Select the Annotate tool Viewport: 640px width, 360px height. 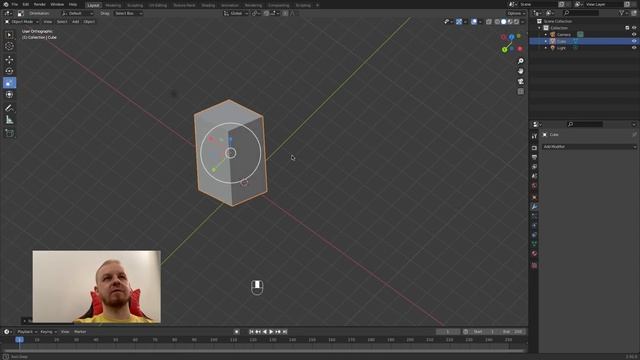(9, 108)
